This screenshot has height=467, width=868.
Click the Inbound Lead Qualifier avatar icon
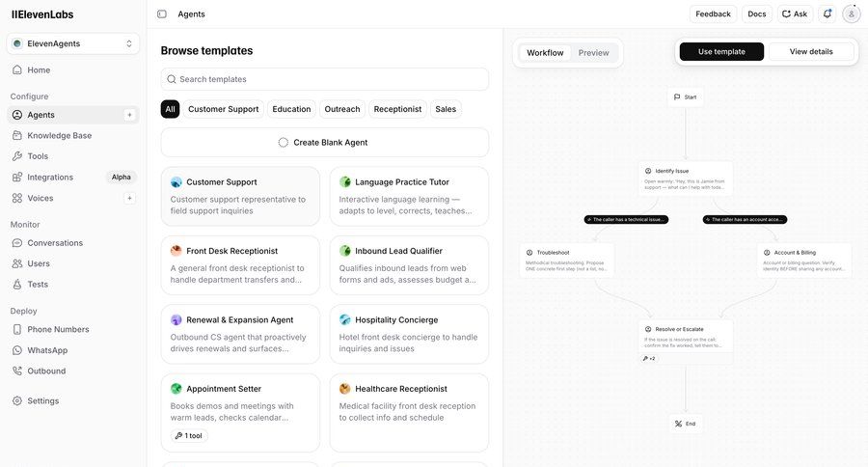345,251
